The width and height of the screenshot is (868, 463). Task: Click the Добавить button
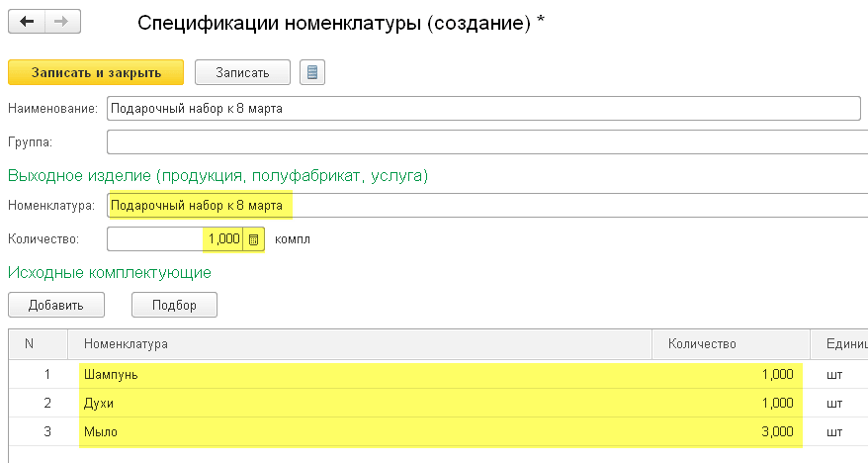(x=56, y=305)
